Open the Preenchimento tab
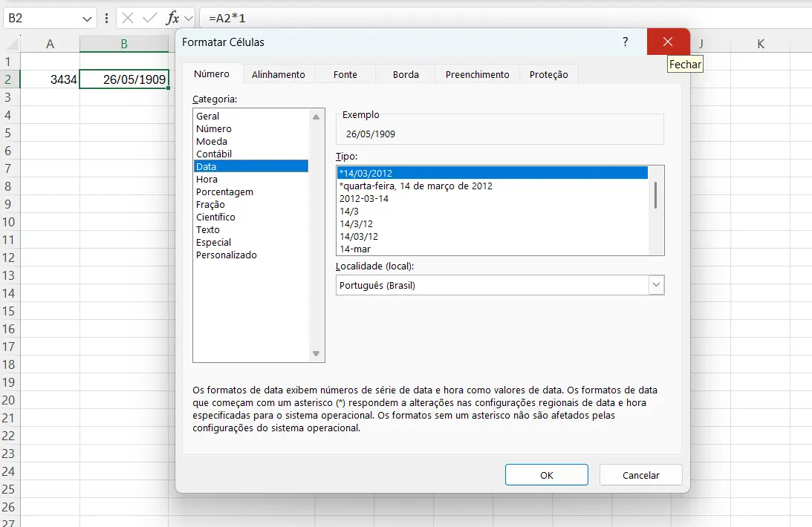 click(x=476, y=74)
